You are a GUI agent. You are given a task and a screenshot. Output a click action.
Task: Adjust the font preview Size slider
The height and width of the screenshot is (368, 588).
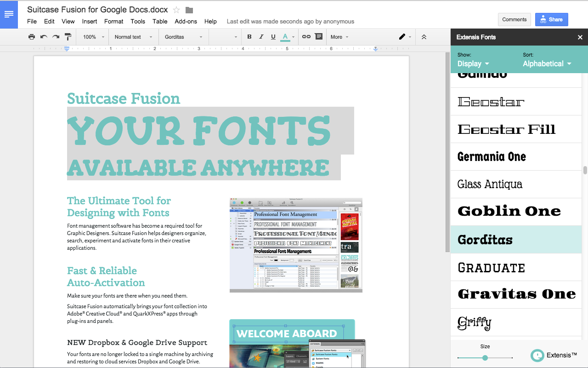[485, 358]
